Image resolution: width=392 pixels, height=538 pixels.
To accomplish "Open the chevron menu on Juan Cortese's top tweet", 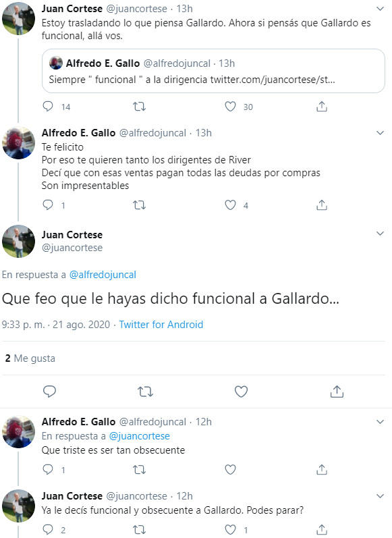I will coord(380,9).
